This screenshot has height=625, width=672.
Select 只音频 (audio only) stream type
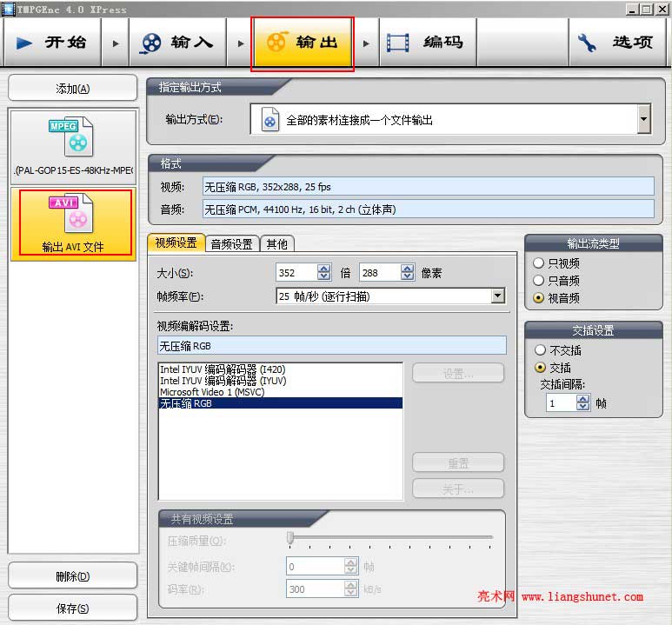tap(539, 281)
